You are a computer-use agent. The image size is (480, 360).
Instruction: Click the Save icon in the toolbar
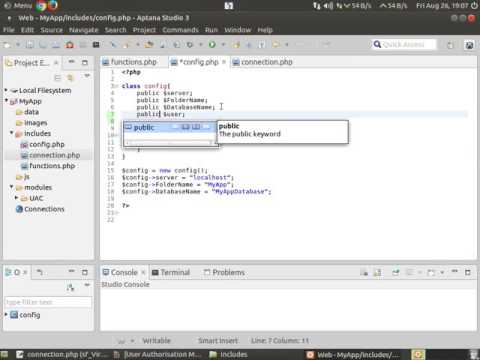30,44
